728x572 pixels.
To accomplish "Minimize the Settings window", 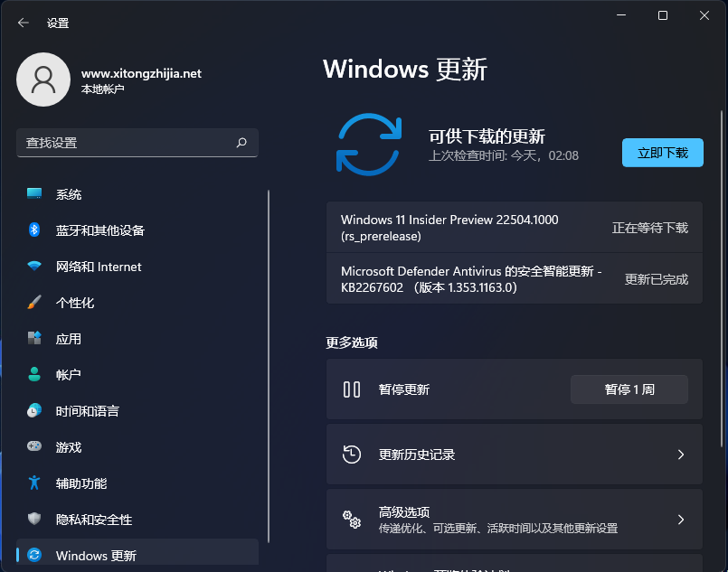I will tap(621, 15).
